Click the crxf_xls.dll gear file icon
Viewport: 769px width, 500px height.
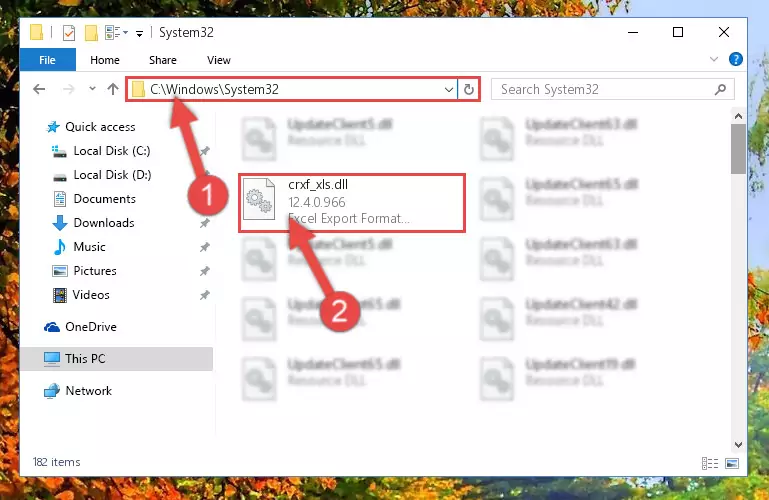tap(259, 199)
